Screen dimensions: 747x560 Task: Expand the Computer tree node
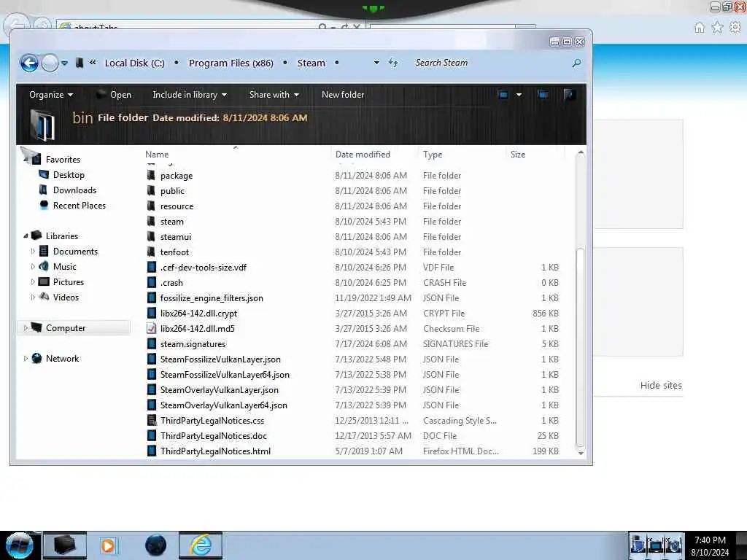(x=26, y=327)
